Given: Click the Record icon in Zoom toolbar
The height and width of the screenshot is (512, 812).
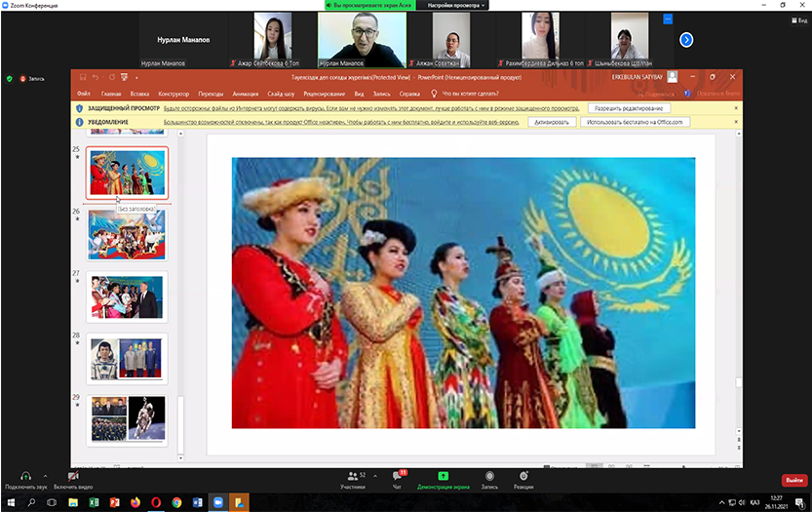Looking at the screenshot, I should click(489, 475).
